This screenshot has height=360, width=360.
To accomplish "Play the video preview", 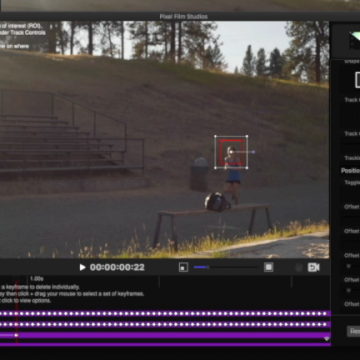I will coord(82,267).
